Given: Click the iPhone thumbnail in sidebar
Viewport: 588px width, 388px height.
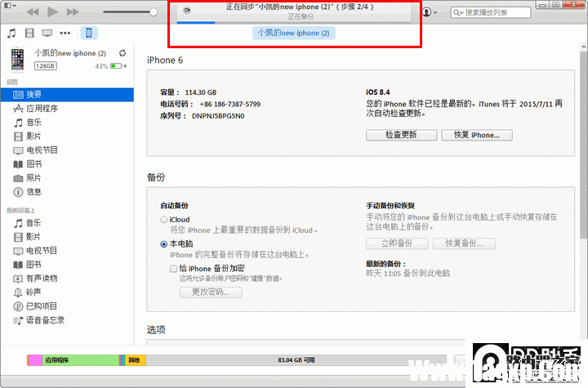Looking at the screenshot, I should tap(17, 60).
